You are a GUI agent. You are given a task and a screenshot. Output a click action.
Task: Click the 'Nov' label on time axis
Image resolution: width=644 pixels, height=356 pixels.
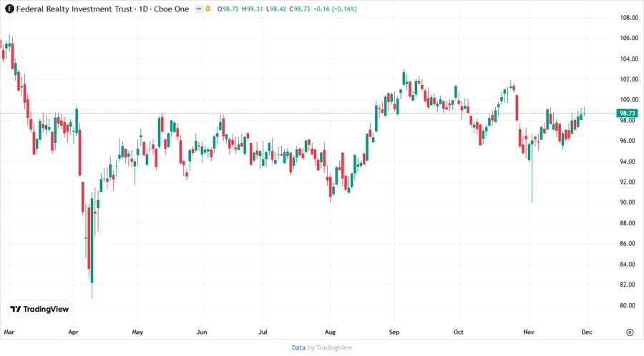[529, 332]
